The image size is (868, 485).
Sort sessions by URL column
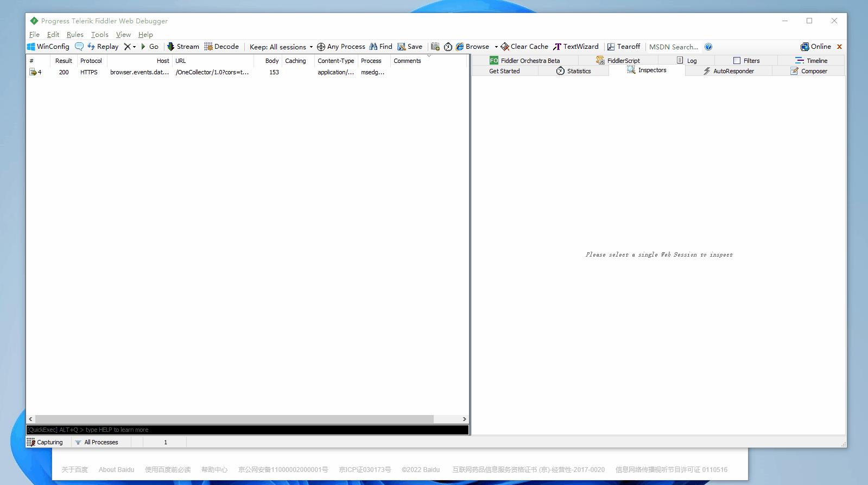(213, 61)
